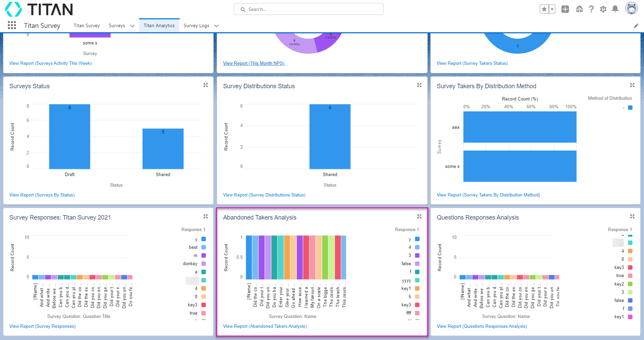Viewport: 644px width, 340px height.
Task: Click 'best' legend swatch in Survey Responses
Action: tap(203, 247)
